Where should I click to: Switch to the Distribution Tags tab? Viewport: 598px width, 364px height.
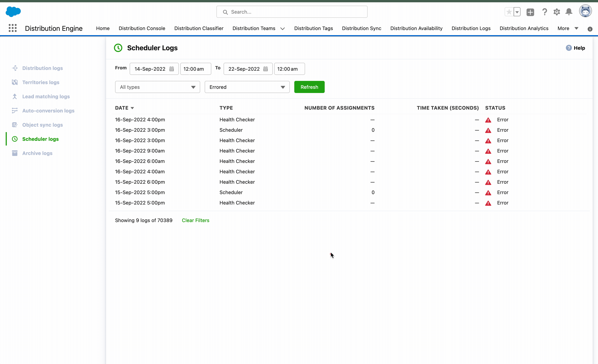click(x=313, y=28)
